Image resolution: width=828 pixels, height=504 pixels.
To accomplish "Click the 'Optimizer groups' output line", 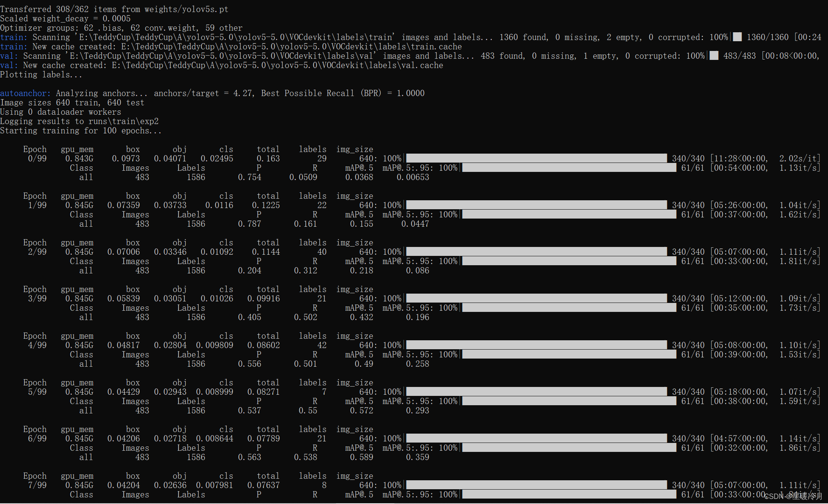I will click(x=121, y=28).
